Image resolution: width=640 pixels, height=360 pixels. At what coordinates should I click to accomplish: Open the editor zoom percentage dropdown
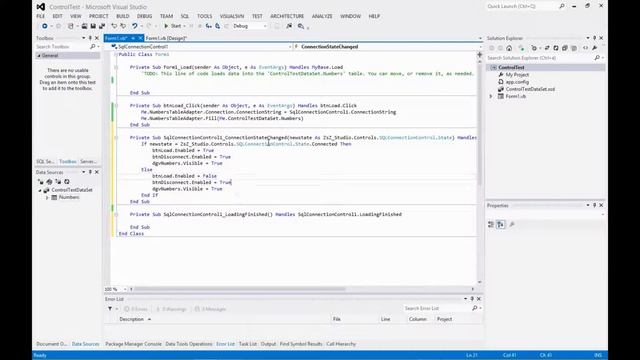point(125,289)
